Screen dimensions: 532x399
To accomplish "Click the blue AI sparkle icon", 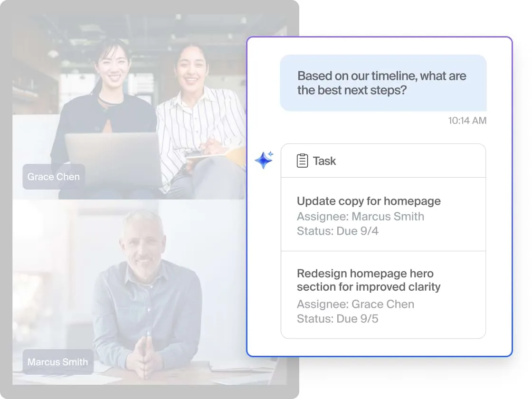I will point(264,160).
